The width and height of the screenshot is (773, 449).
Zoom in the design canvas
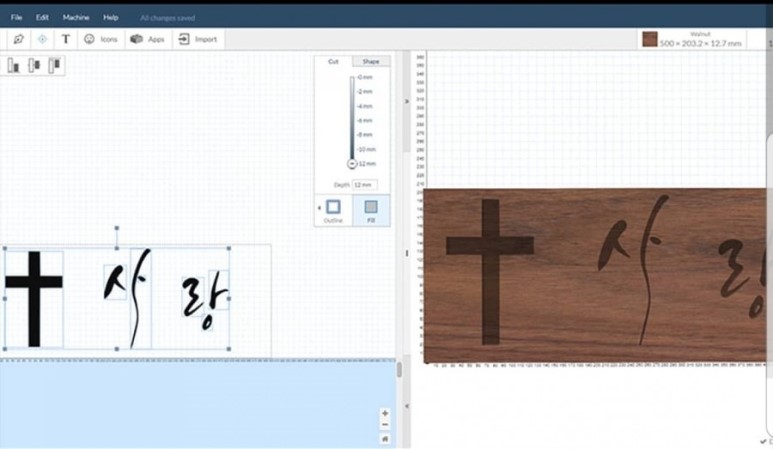pyautogui.click(x=385, y=413)
